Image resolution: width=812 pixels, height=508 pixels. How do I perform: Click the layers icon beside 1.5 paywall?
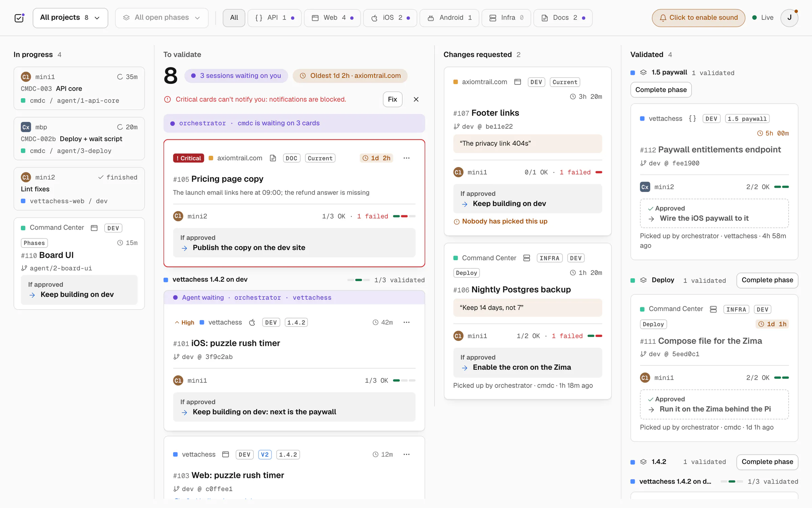point(644,72)
